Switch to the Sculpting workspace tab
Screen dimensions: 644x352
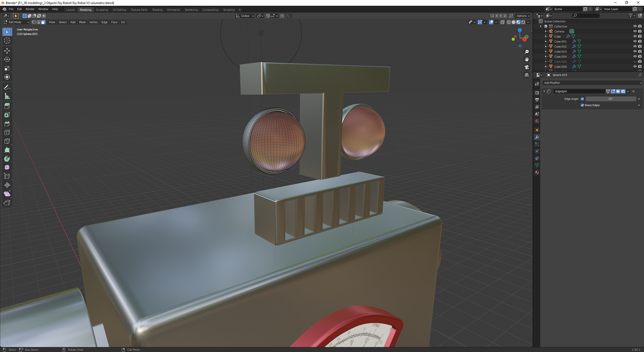[102, 10]
